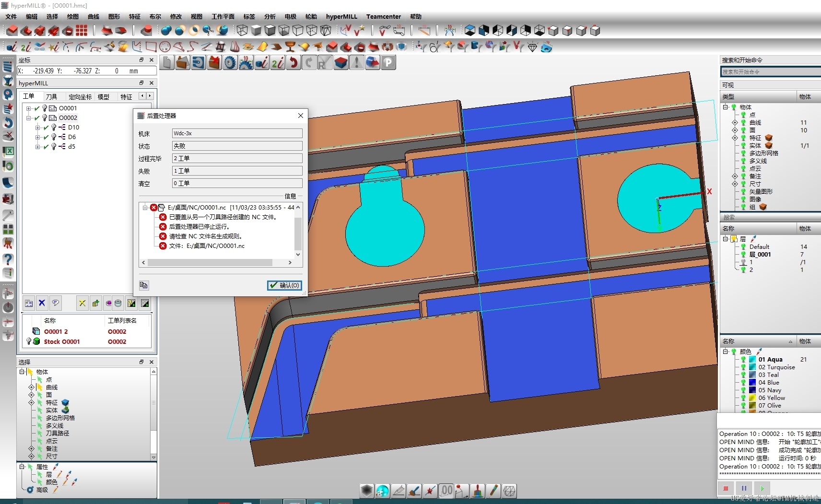The width and height of the screenshot is (821, 504).
Task: Collapse the 层 layers tree node
Action: 726,239
